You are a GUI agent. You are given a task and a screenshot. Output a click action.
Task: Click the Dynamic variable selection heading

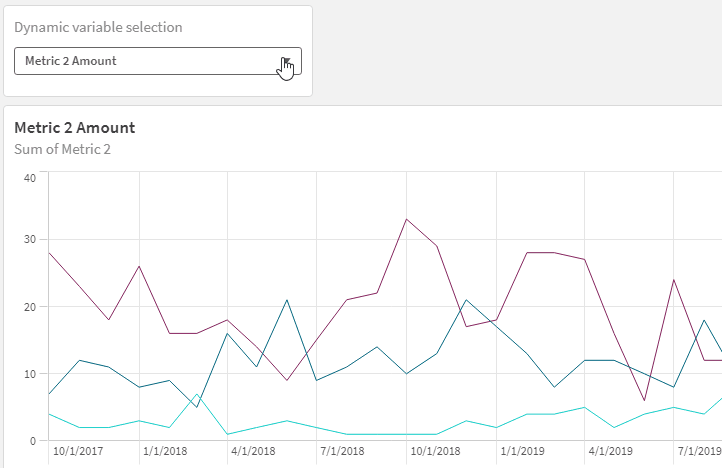point(98,27)
